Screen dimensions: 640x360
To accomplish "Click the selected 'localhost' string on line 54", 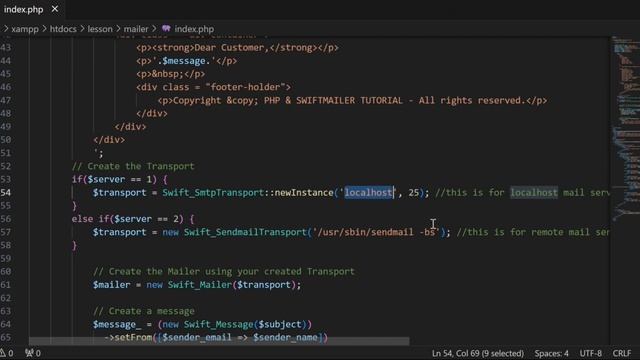I will pyautogui.click(x=369, y=193).
